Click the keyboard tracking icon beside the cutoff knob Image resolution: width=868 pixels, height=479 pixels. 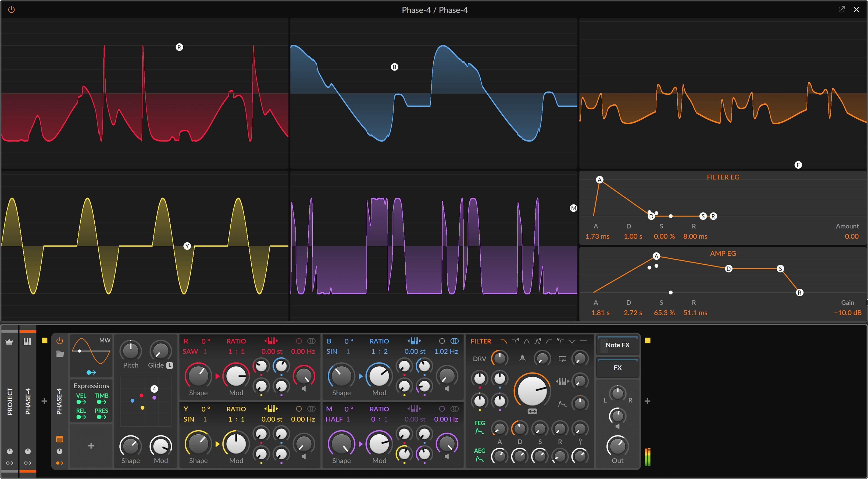(x=562, y=381)
